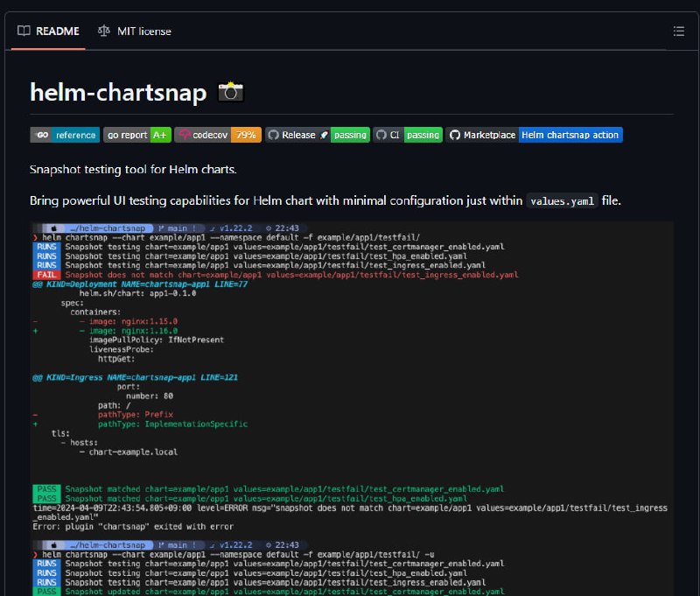Open the codecov 79% badge
The width and height of the screenshot is (700, 596).
tap(218, 135)
